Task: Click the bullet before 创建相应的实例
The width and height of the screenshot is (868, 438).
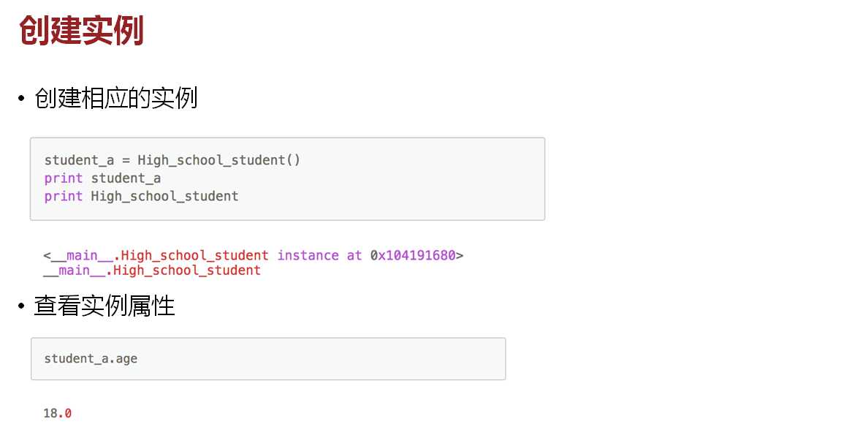Action: (x=22, y=99)
